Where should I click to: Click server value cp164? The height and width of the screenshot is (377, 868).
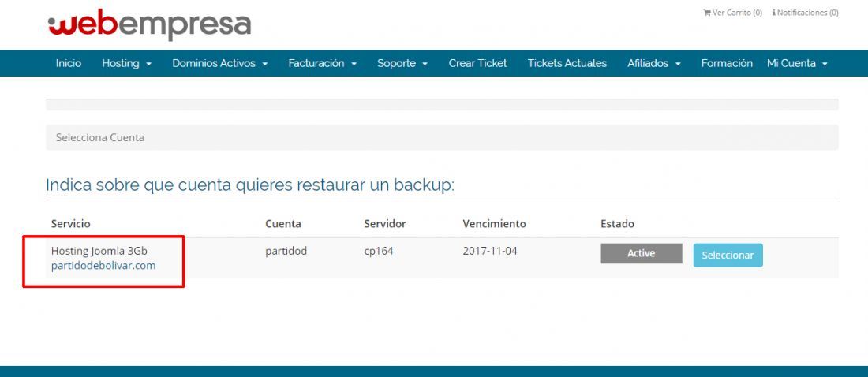coord(379,251)
